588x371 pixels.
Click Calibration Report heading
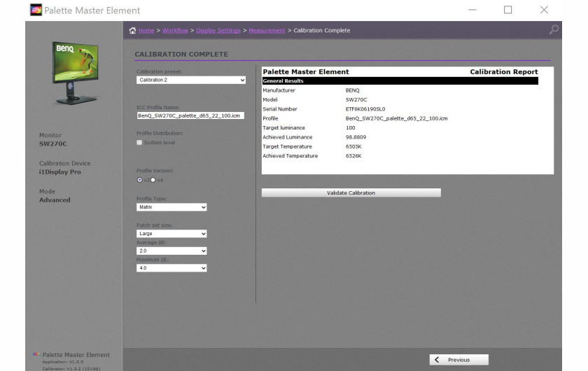[x=503, y=71]
